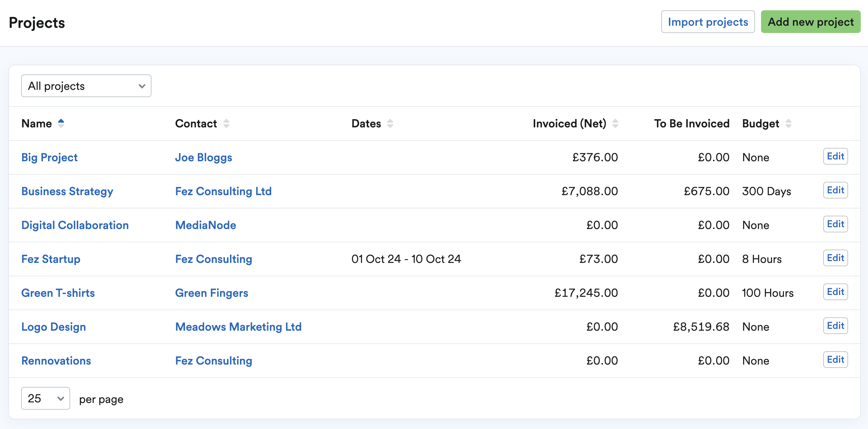Viewport: 868px width, 429px height.
Task: Click the To Be Invoiced header
Action: pyautogui.click(x=692, y=123)
